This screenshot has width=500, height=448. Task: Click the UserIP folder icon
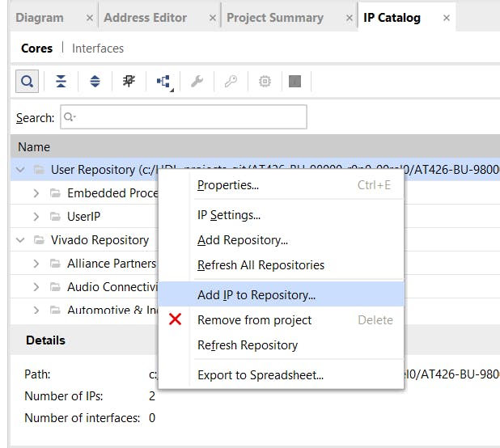(x=56, y=217)
